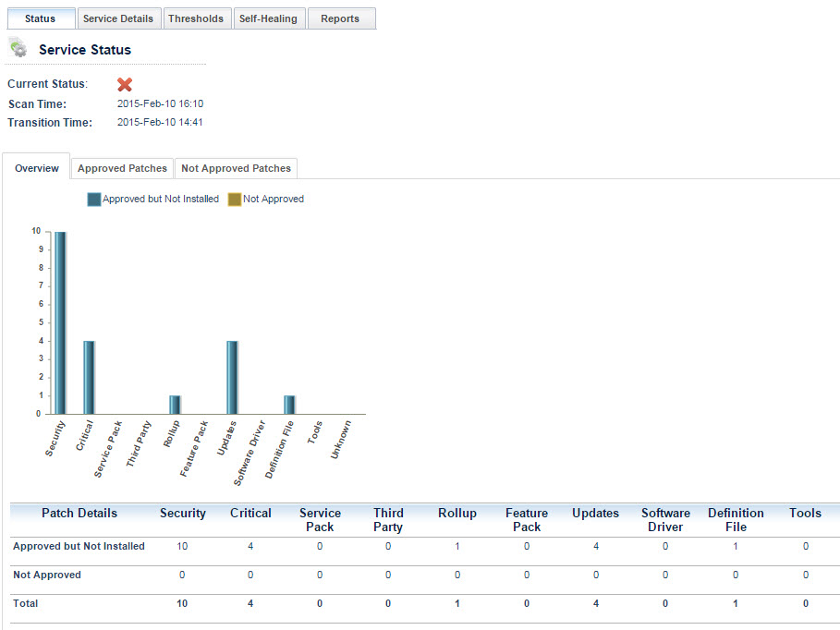This screenshot has height=630, width=840.
Task: Click the Definition File bar in the chart
Action: tap(289, 405)
